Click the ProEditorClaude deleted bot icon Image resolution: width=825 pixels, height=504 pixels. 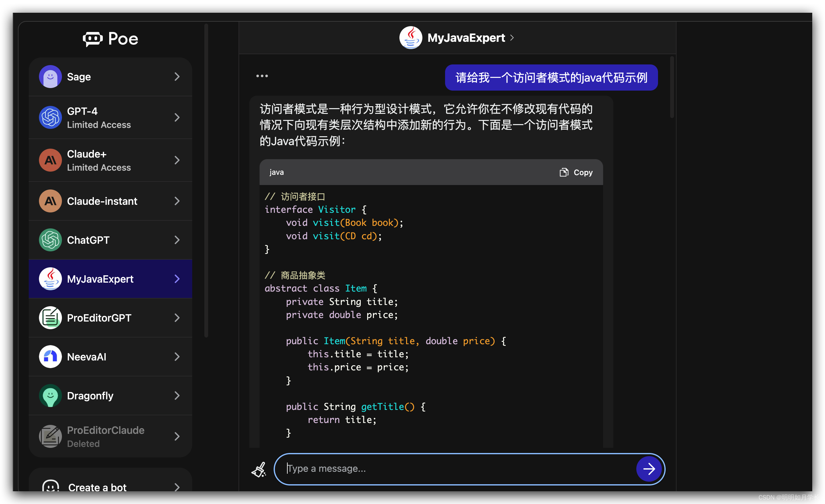(50, 436)
